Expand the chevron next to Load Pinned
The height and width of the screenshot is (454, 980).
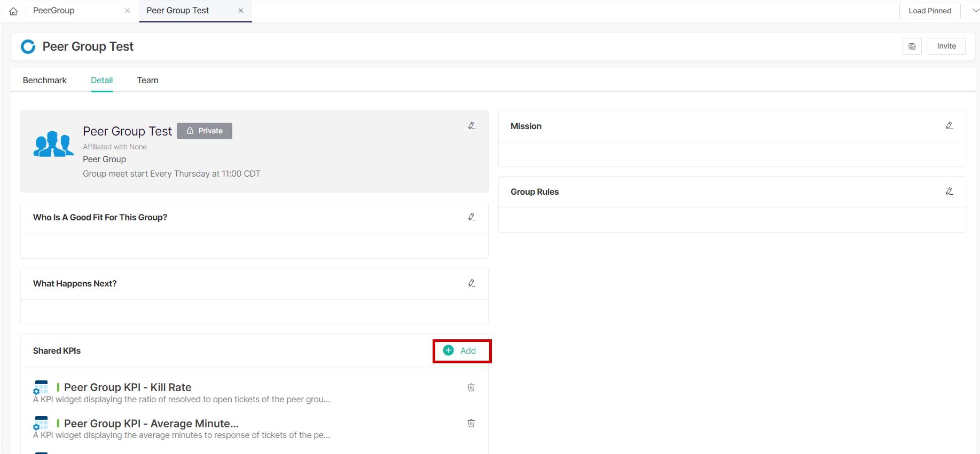975,11
